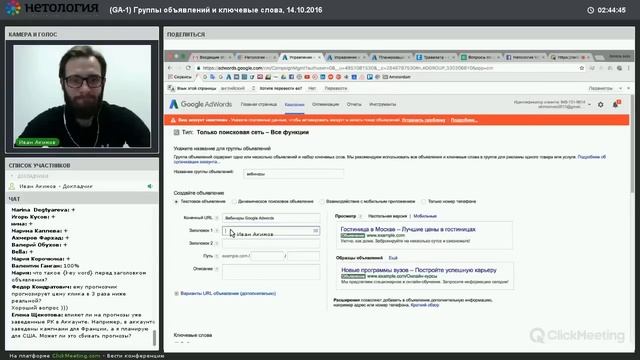Open Главная страница in AdWords menu
640x360 pixels.
coord(259,104)
